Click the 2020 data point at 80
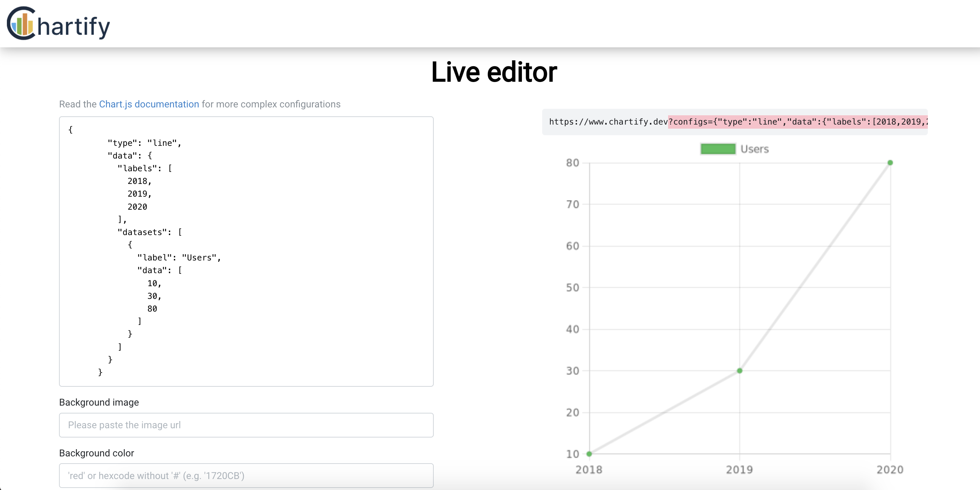The height and width of the screenshot is (490, 980). 890,163
